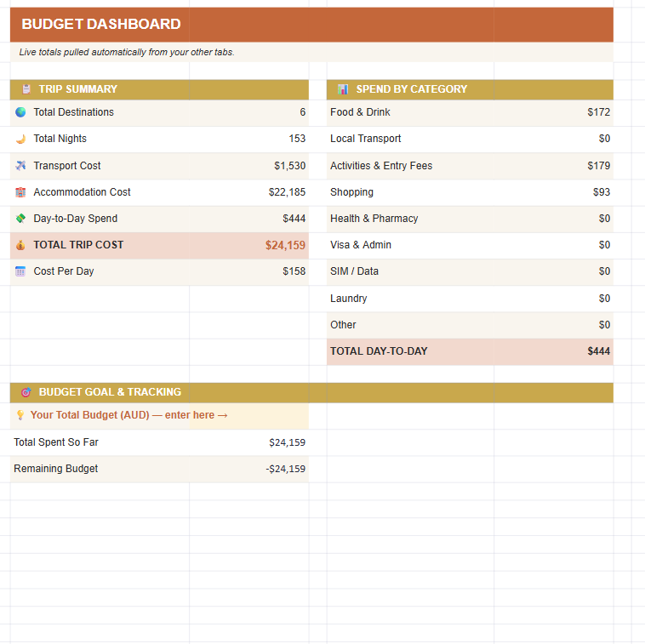Click the lightbulb icon beside Your Total Budget
645x644 pixels.
tap(20, 415)
